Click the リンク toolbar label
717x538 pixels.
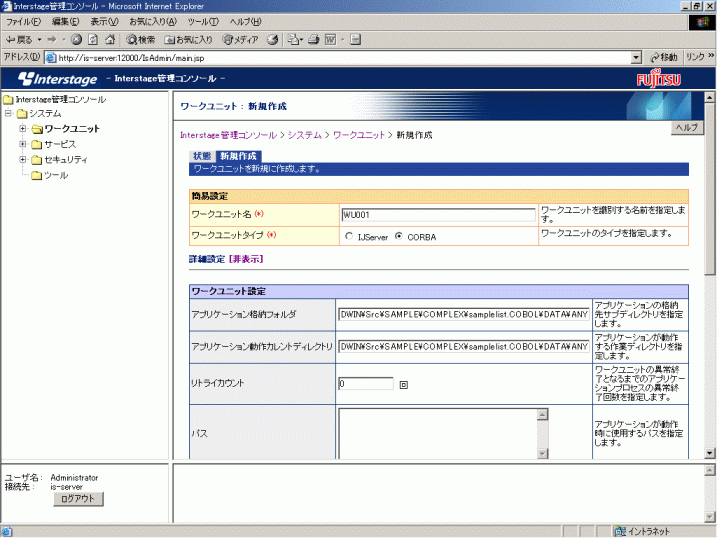(x=696, y=57)
